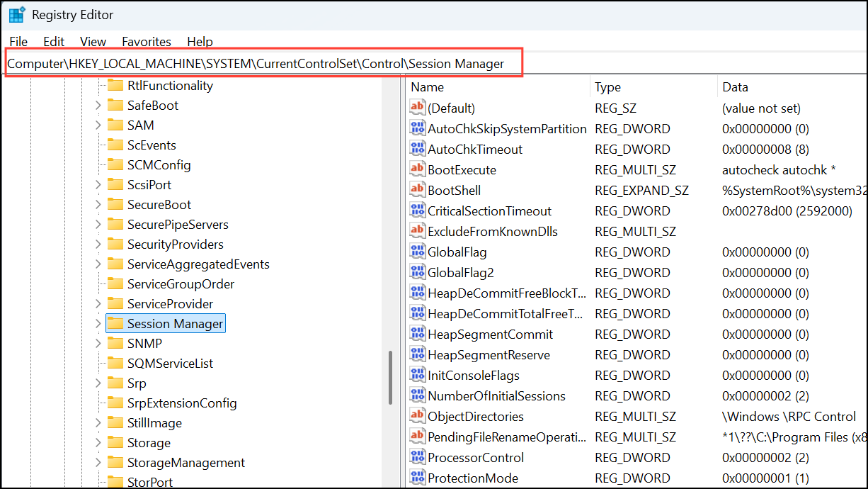Expand the SecureBoot key
Viewport: 868px width, 489px height.
coord(98,205)
